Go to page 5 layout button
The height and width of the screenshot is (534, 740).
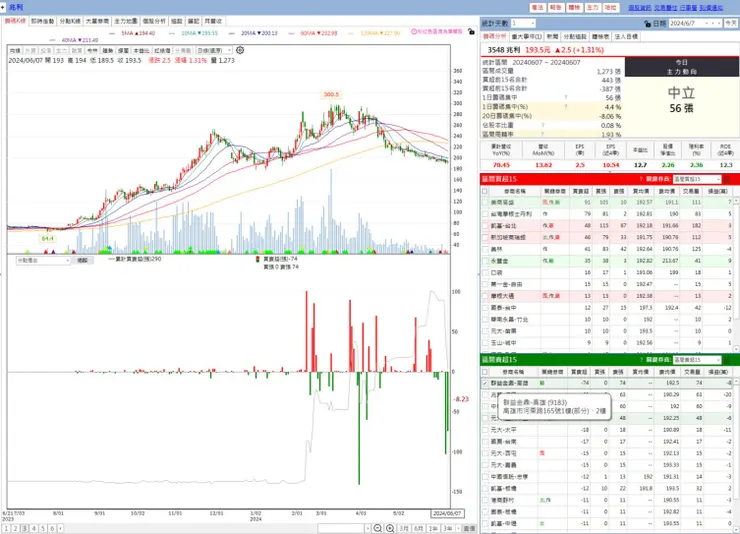pos(42,528)
